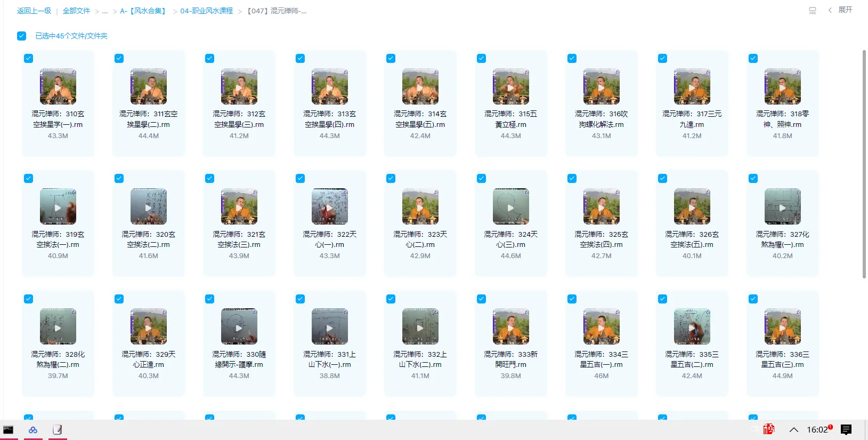Deselect file 336三星五吉(三).rm checkbox
Image resolution: width=868 pixels, height=440 pixels.
753,299
